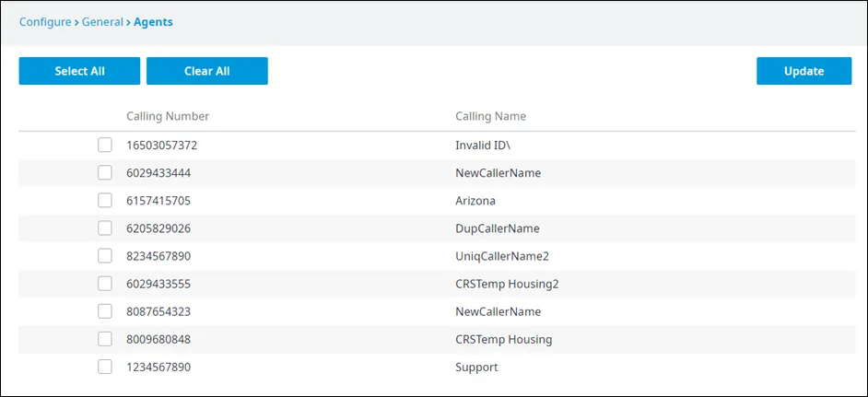Enable the checkbox for 6205829026
The height and width of the screenshot is (397, 868).
coord(105,228)
